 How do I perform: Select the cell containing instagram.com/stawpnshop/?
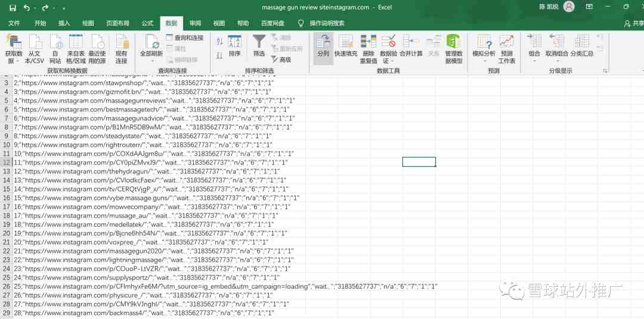coord(144,82)
